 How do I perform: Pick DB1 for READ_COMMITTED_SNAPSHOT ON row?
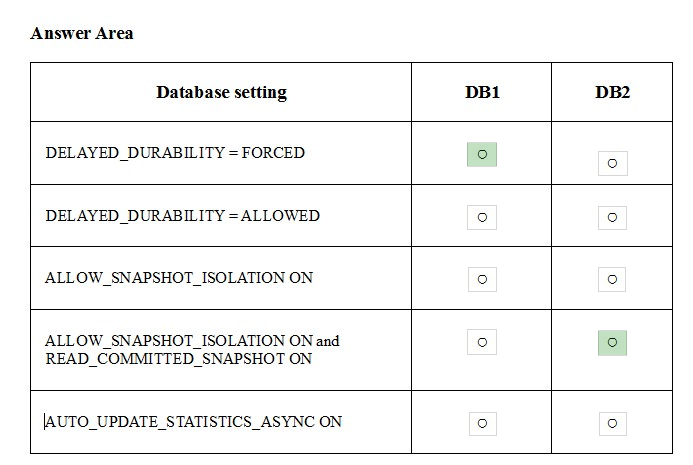pyautogui.click(x=482, y=342)
